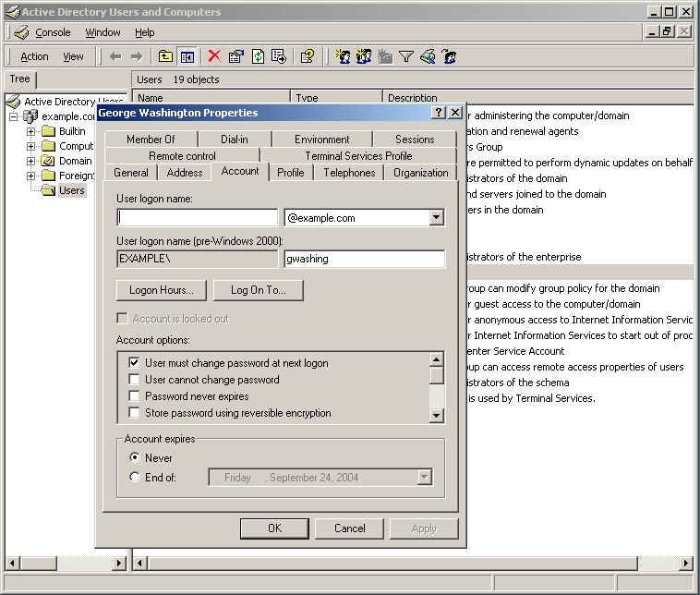This screenshot has height=595, width=700.
Task: Switch to the Profile tab
Action: point(291,173)
